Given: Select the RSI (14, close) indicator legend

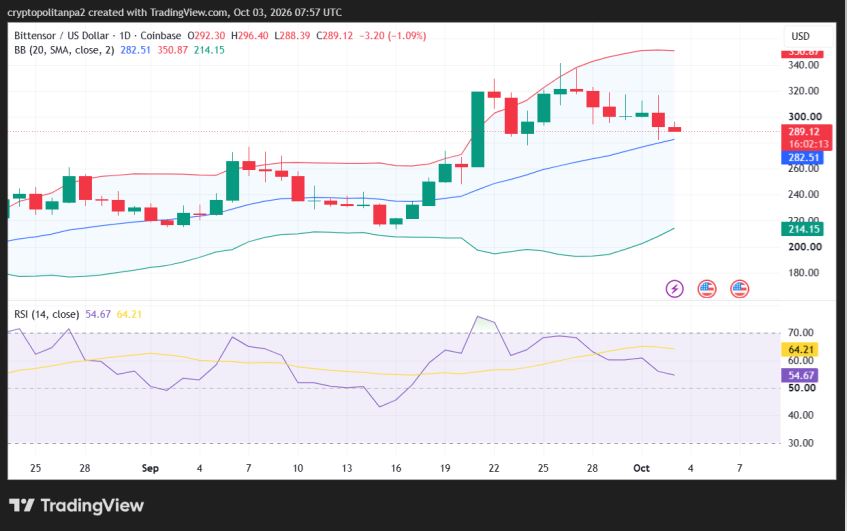Looking at the screenshot, I should point(46,314).
